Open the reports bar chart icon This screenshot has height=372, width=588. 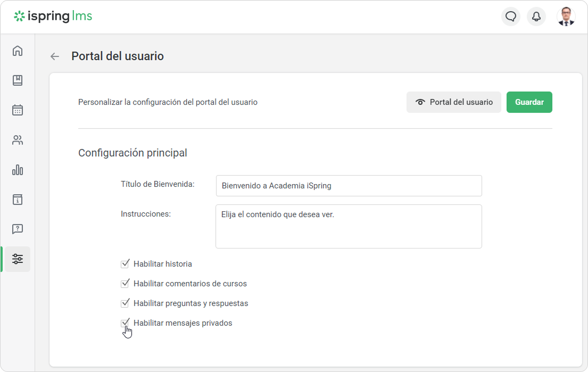(x=18, y=170)
